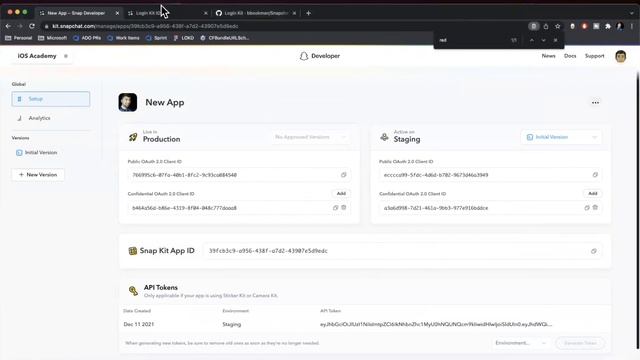This screenshot has height=360, width=640.
Task: Copy the Staging Confidential OAuth Client ID
Action: (x=587, y=207)
